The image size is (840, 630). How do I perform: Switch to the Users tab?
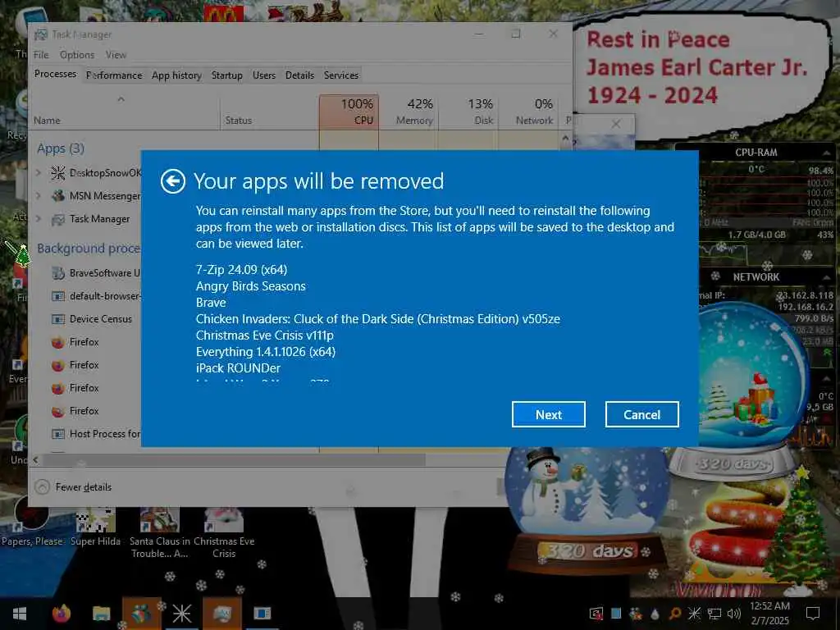click(x=263, y=75)
